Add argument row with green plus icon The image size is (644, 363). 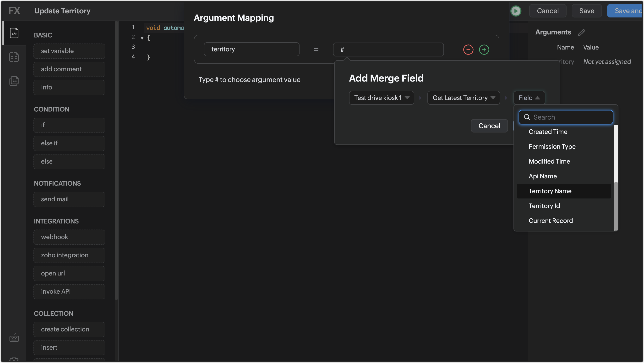tap(484, 49)
